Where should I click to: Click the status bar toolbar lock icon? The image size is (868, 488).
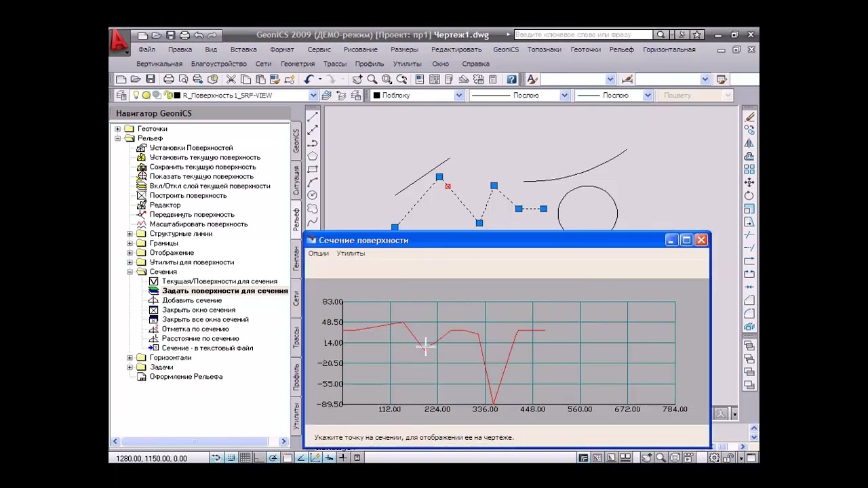[x=729, y=457]
